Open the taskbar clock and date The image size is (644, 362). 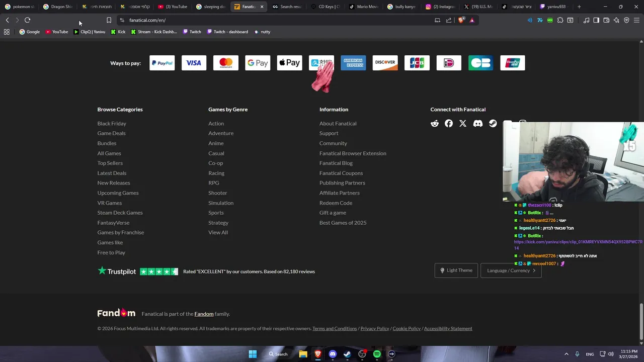pyautogui.click(x=629, y=354)
